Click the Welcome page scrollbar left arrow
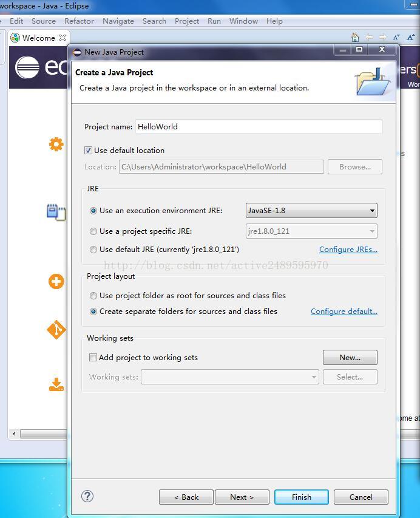 point(14,434)
